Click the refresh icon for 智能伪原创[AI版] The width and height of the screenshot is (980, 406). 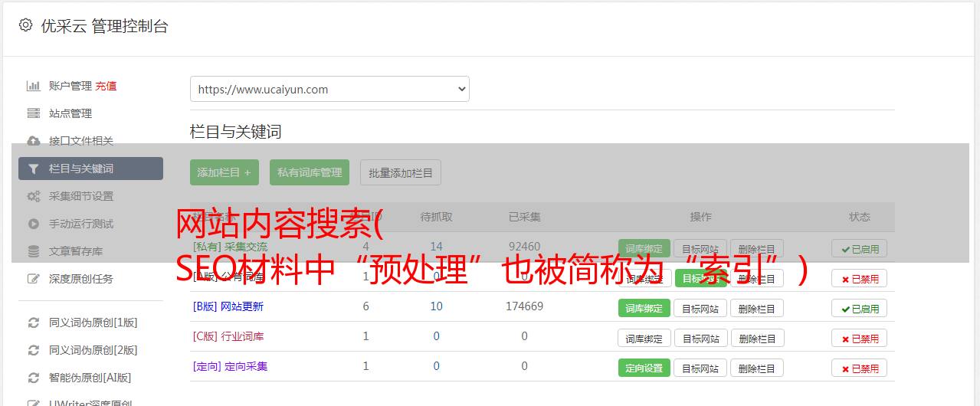(x=33, y=378)
